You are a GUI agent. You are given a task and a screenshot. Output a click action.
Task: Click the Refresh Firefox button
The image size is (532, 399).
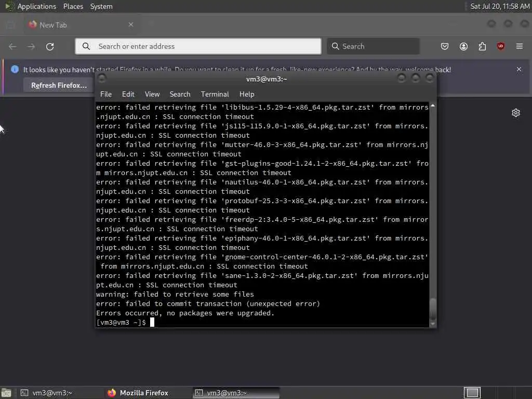pyautogui.click(x=59, y=85)
